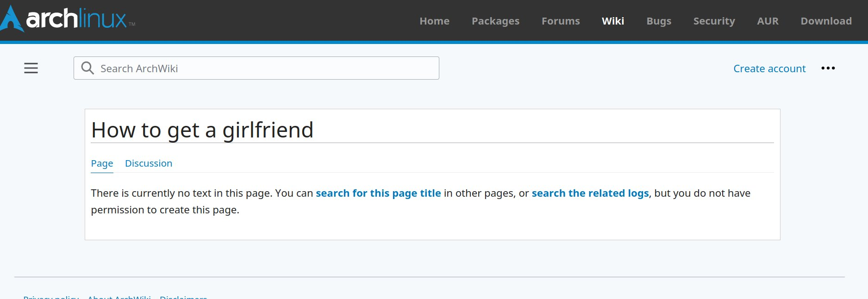Follow the "search the related logs" link

590,193
